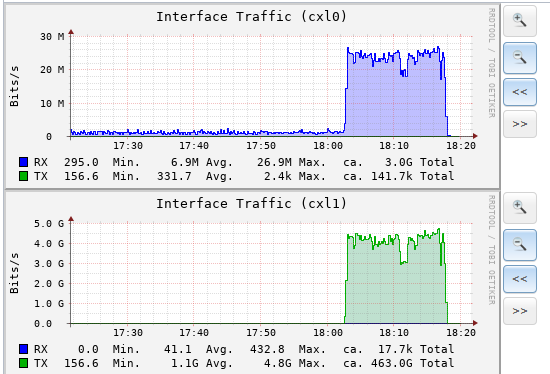Screen dimensions: 550x374
Task: Click the cxl0 TX total 141.7k
Action: click(392, 176)
